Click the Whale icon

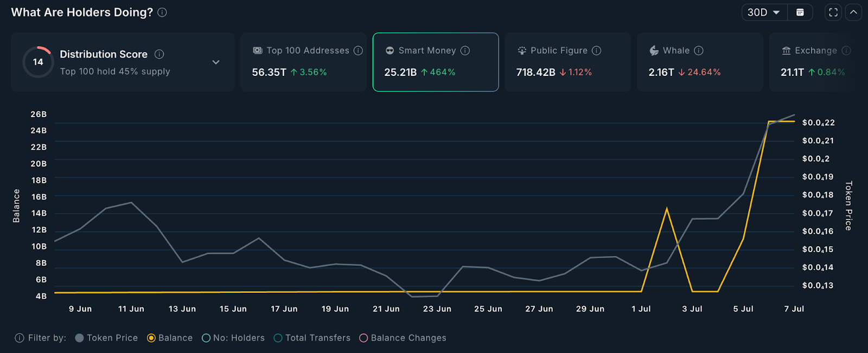point(654,50)
